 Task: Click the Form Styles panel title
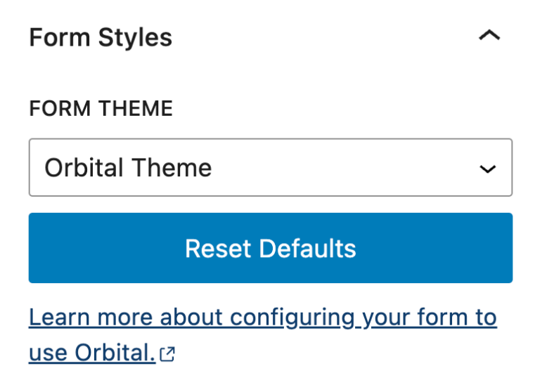click(x=101, y=37)
